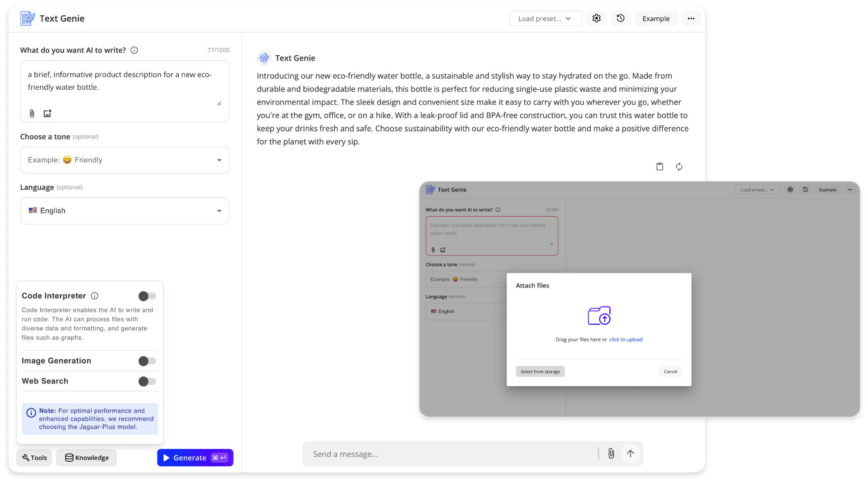Toggle the Code Interpreter switch
The image size is (868, 483).
coord(147,296)
